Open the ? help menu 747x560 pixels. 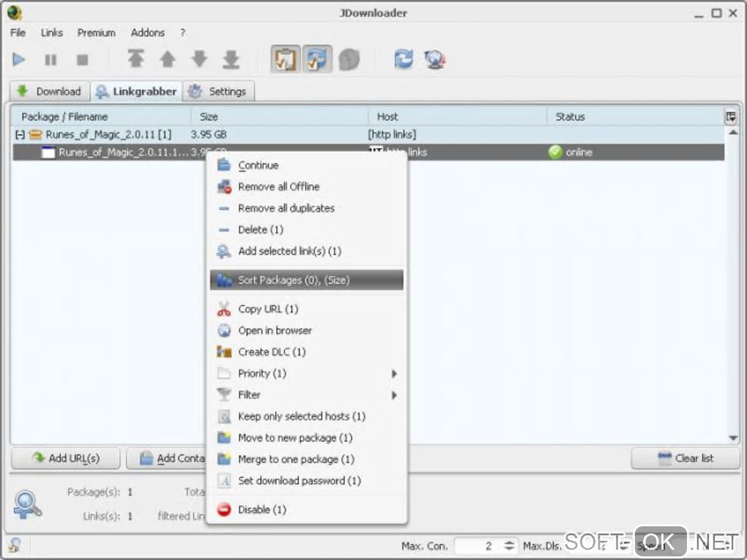(182, 32)
